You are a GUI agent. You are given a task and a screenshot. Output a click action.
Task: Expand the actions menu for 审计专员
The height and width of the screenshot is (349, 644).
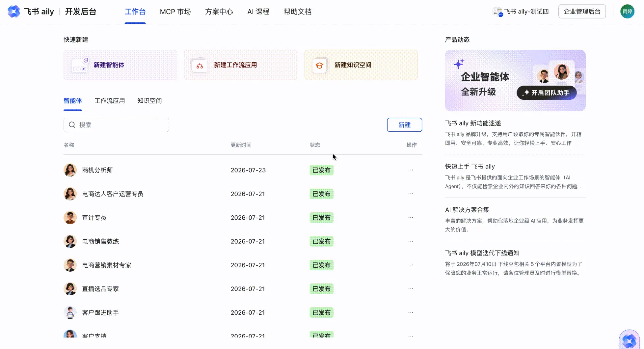point(411,217)
